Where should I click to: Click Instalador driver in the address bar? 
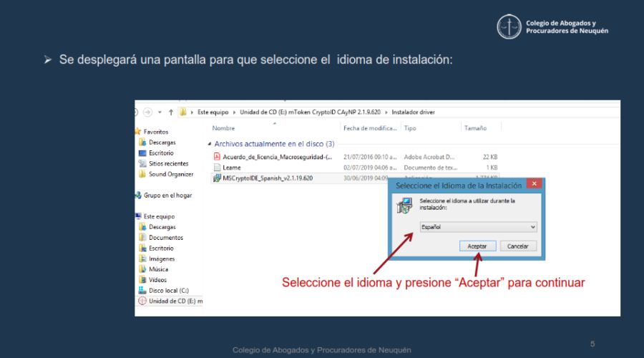coord(413,112)
